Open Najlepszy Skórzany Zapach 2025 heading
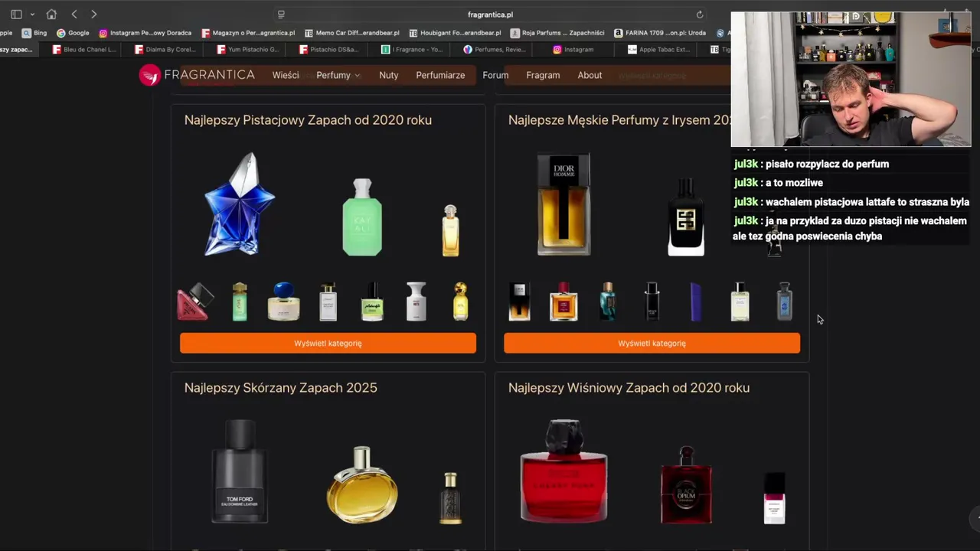Screen dimensions: 980x551 click(280, 388)
